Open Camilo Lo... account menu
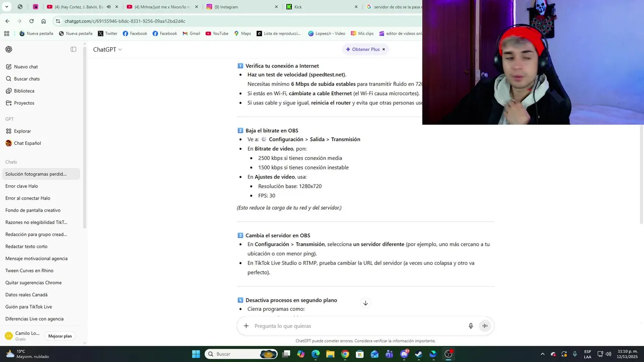The image size is (644, 362). [x=23, y=336]
